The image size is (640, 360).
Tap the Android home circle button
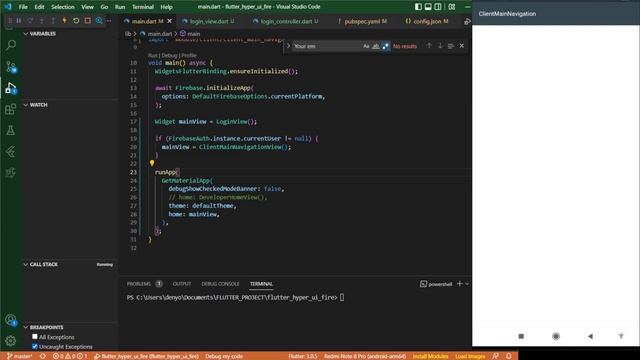(x=556, y=336)
